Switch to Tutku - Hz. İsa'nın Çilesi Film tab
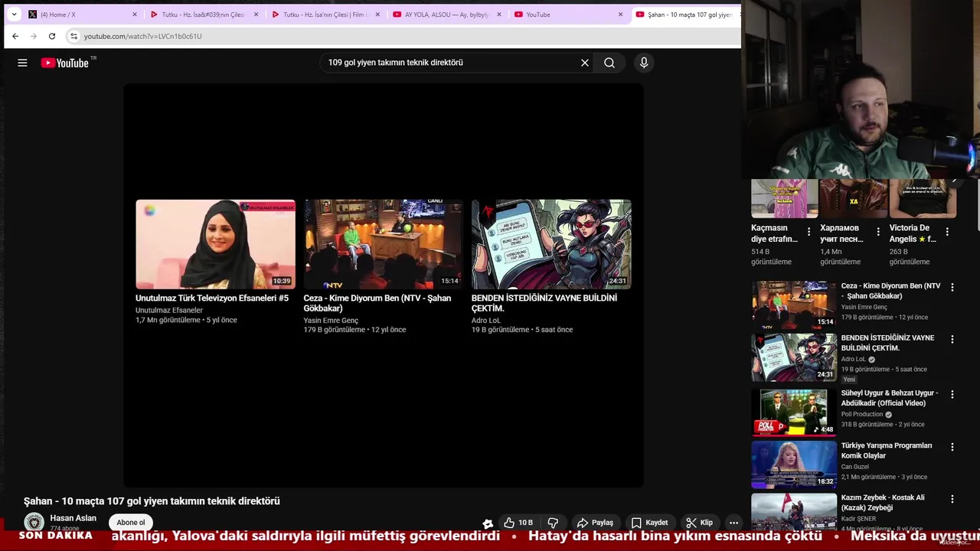 click(x=325, y=15)
